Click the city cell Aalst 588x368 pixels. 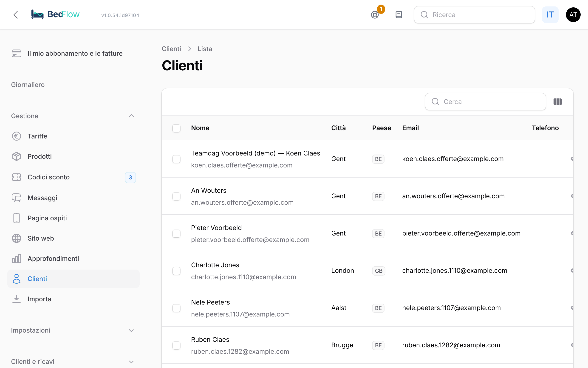point(339,308)
